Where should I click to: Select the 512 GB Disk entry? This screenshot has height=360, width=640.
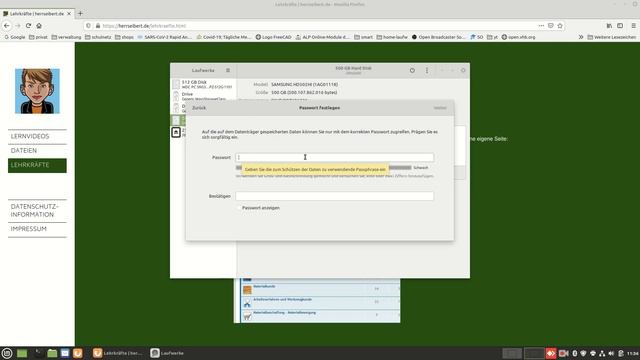(x=204, y=84)
